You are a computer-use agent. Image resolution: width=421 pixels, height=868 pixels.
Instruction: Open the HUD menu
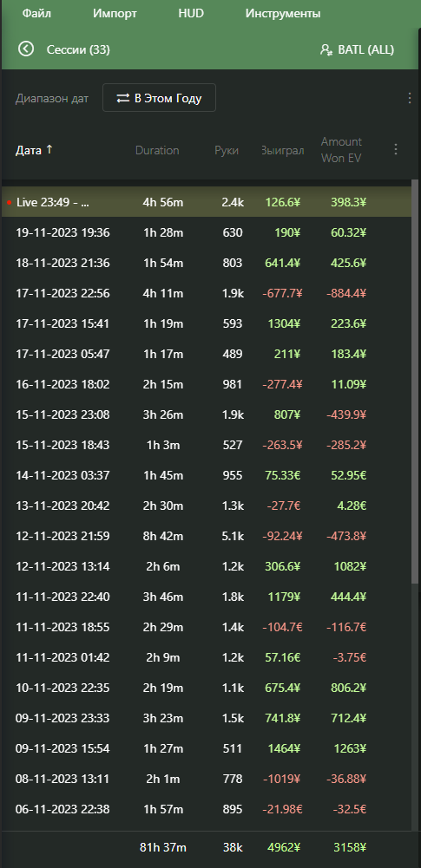click(x=191, y=13)
